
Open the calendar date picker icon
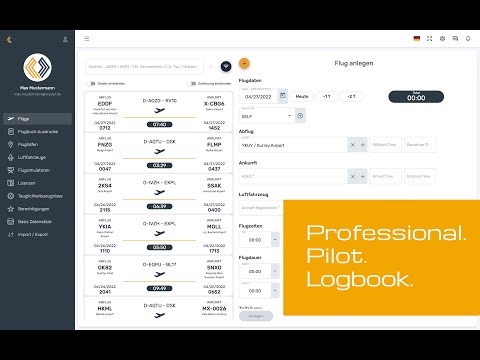tap(283, 96)
